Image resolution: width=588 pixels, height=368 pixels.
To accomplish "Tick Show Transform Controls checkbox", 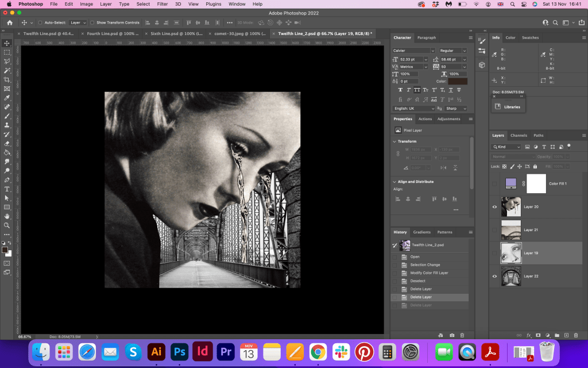I will click(x=92, y=22).
